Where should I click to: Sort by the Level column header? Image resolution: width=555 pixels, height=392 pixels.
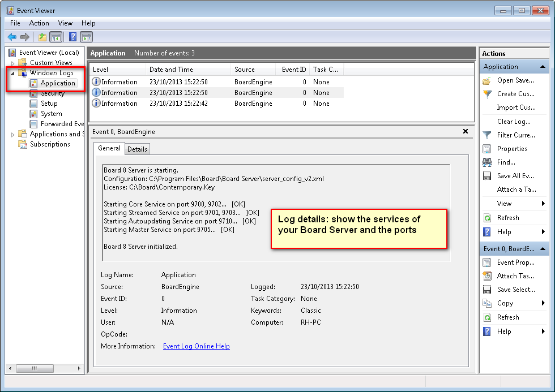(x=118, y=70)
